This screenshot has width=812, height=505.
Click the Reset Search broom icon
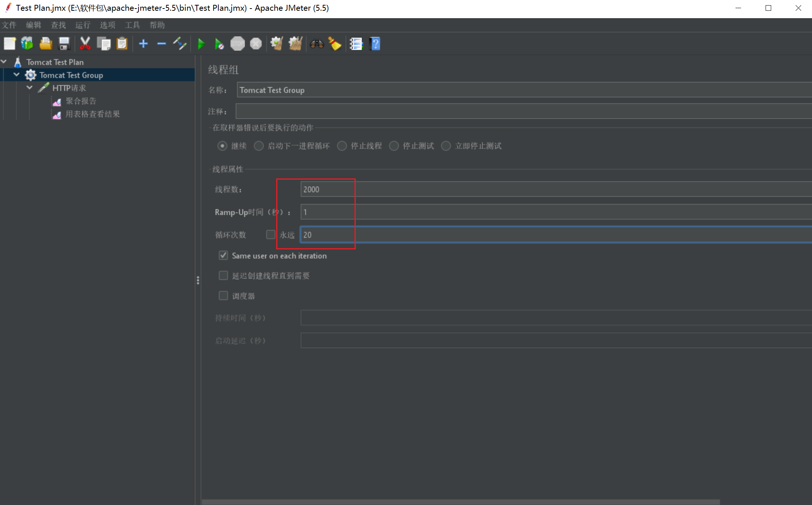(x=335, y=44)
